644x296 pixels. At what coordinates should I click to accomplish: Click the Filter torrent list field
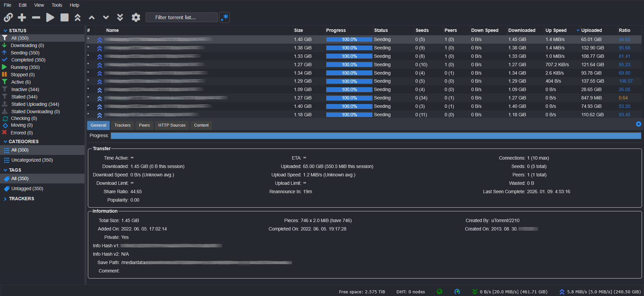pos(182,17)
